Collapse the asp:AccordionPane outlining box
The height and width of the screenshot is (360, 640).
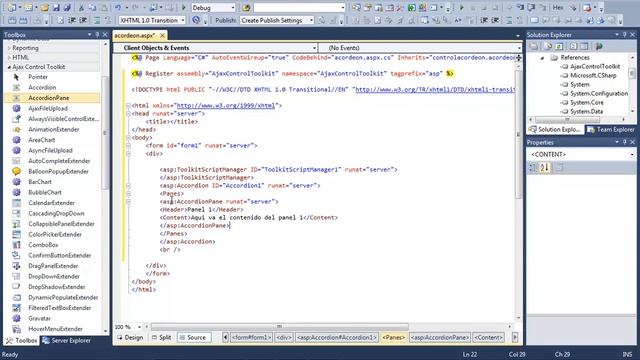(128, 202)
